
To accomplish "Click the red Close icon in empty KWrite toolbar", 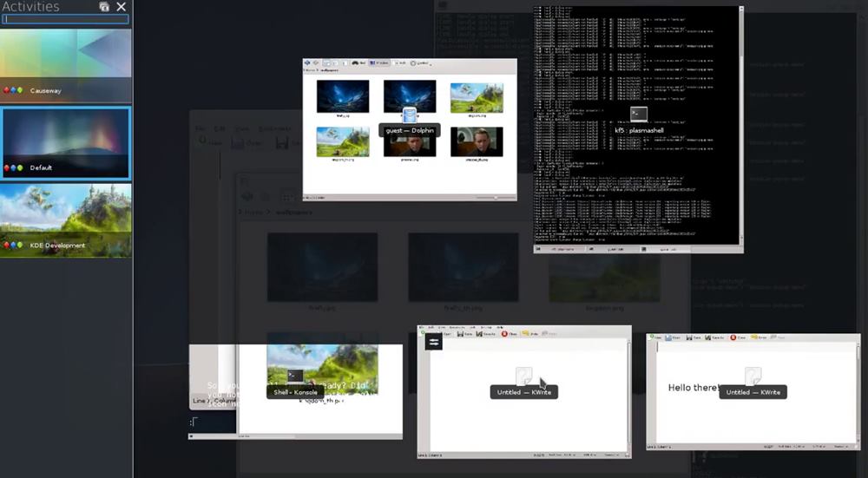I will pyautogui.click(x=504, y=334).
